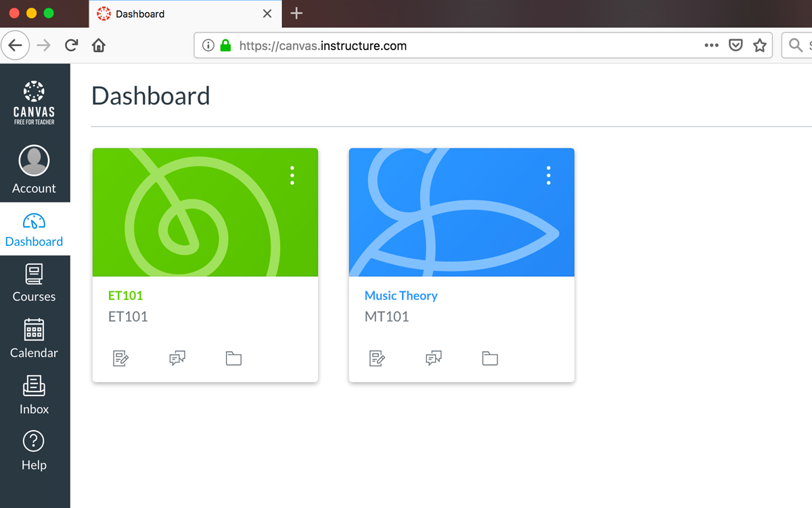Open Inbox from the sidebar
The height and width of the screenshot is (508, 812).
point(34,395)
